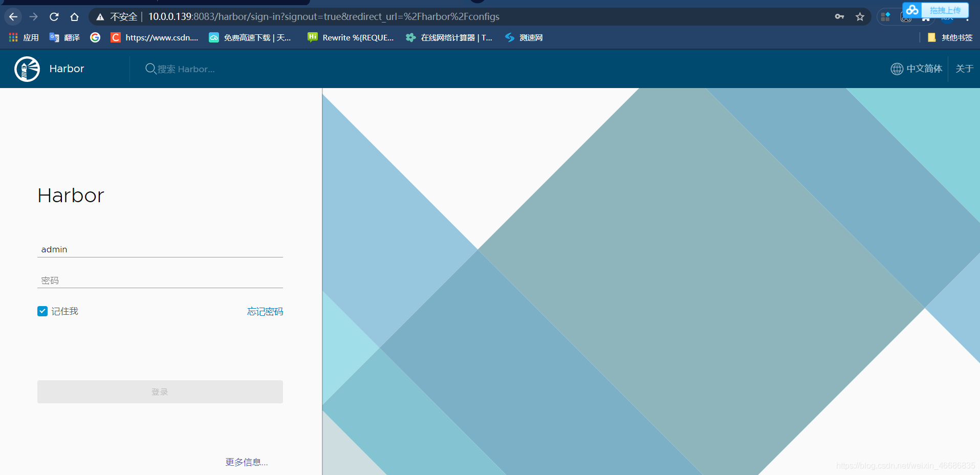Click the Harbor title in header

pos(67,69)
